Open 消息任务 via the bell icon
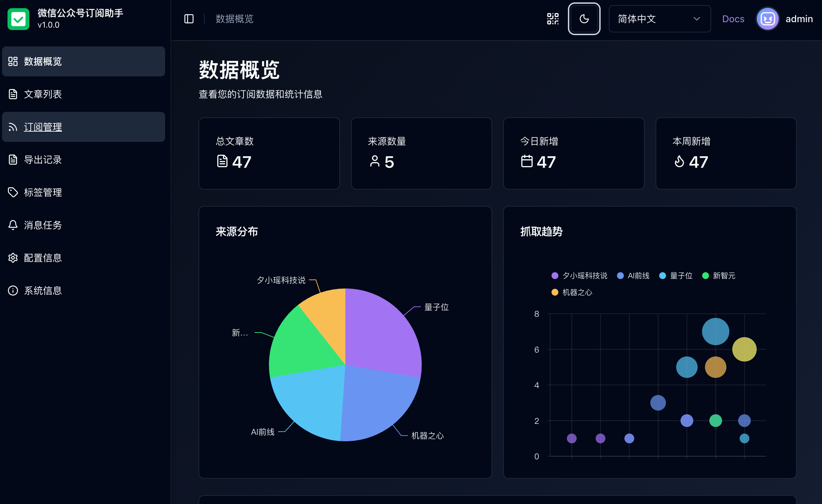 click(x=13, y=225)
